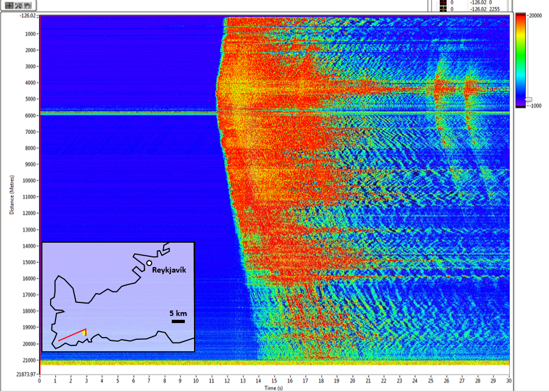
Task: Toggle the green indicator on the zoom tool
Action: pyautogui.click(x=15, y=3)
